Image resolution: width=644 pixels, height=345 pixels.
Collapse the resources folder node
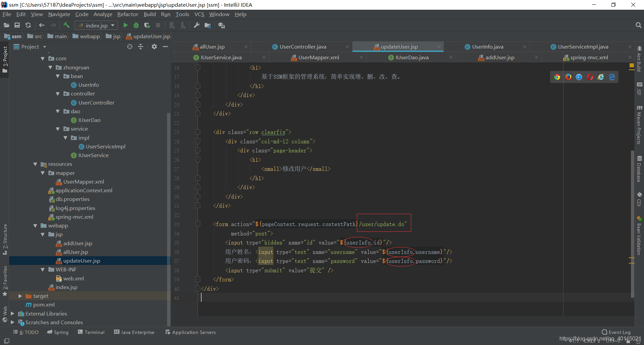coord(35,164)
